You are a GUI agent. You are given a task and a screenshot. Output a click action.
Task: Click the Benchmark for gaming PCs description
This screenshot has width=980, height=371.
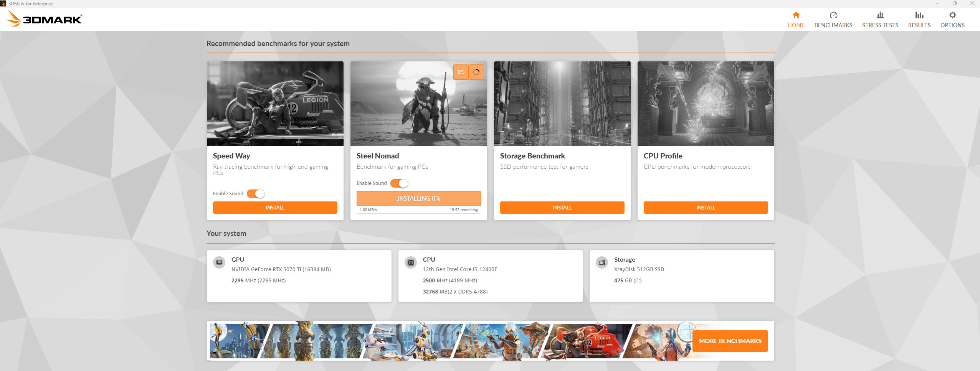(392, 167)
